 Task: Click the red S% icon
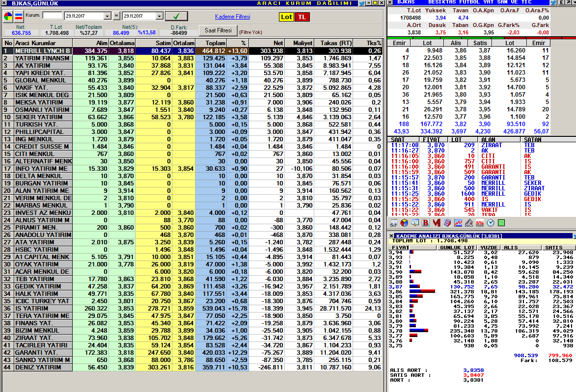coord(480,223)
